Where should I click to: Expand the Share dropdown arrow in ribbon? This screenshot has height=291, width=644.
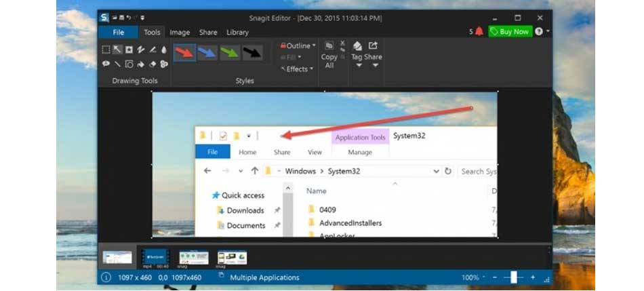[x=376, y=65]
